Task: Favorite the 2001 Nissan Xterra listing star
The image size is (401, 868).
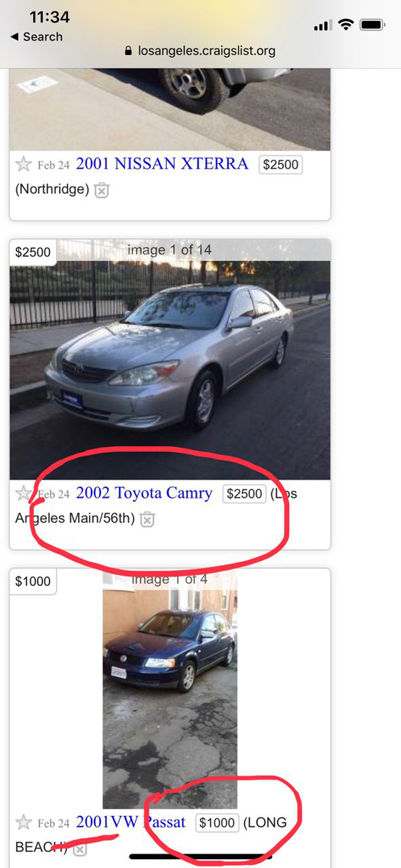Action: [24, 164]
